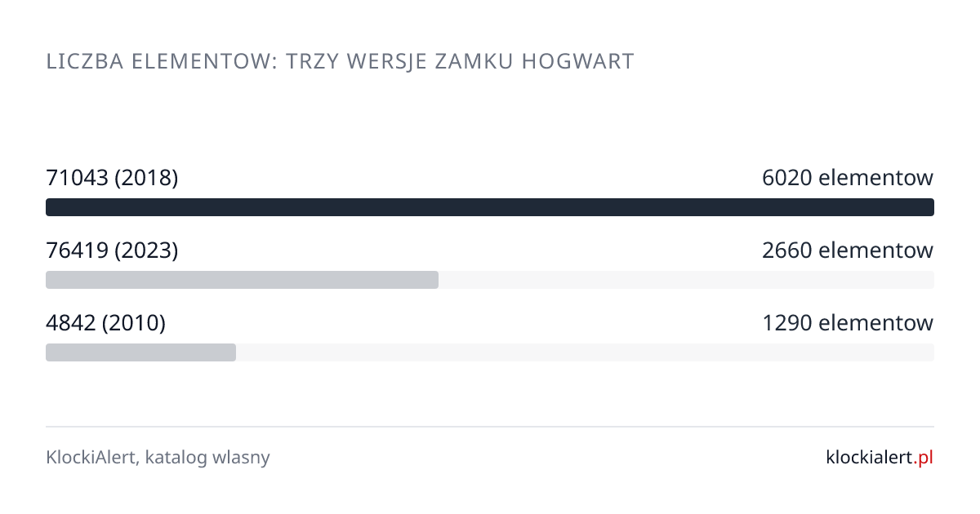The width and height of the screenshot is (980, 514).
Task: Select the 76419 (2023) set label
Action: pyautogui.click(x=112, y=250)
